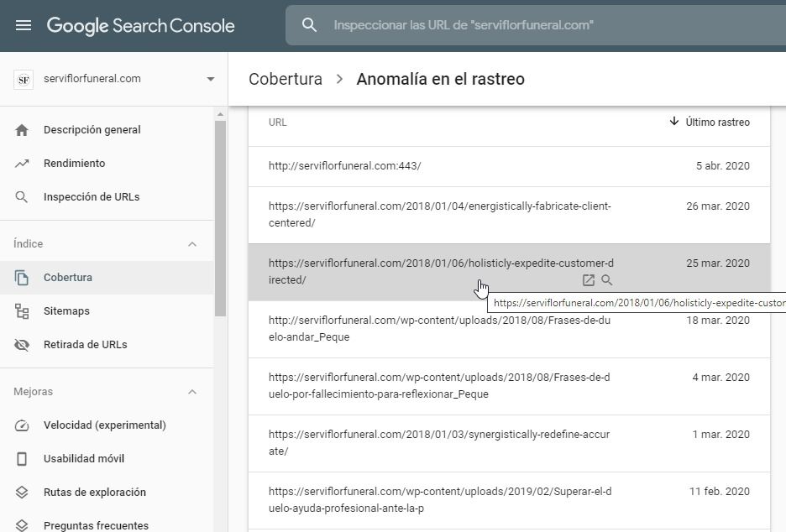
Task: Open Descripción general page
Action: tap(92, 130)
